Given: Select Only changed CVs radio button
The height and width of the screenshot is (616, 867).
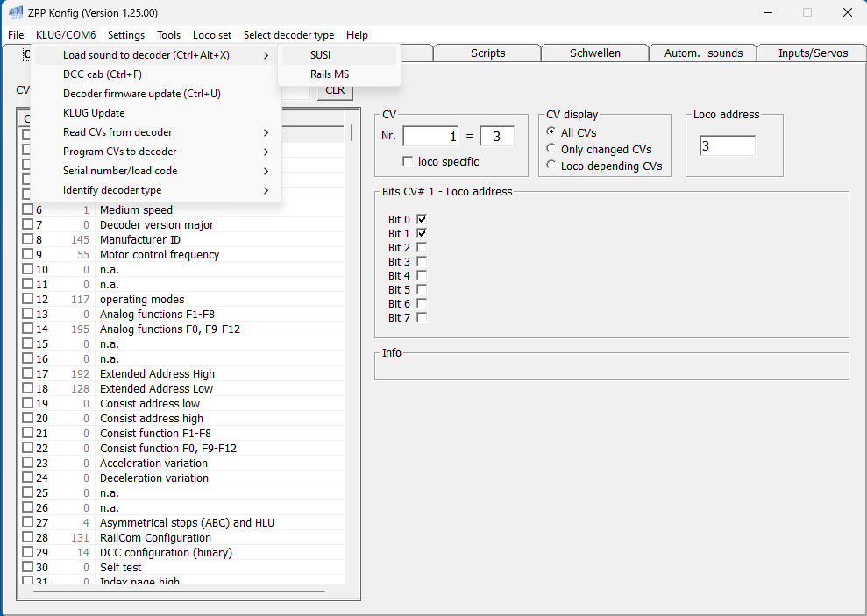Looking at the screenshot, I should tap(551, 149).
